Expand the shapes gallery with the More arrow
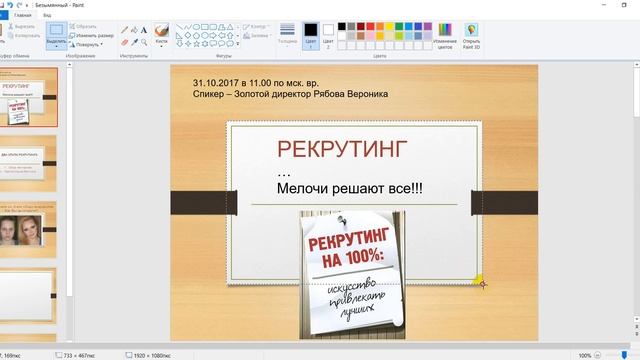Screen dimensions: 640x360 [238, 44]
